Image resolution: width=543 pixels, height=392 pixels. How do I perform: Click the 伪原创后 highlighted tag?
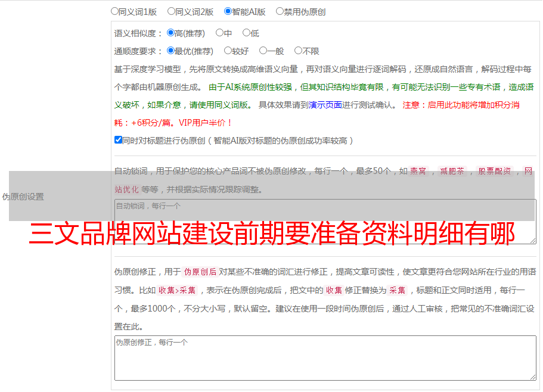(200, 272)
